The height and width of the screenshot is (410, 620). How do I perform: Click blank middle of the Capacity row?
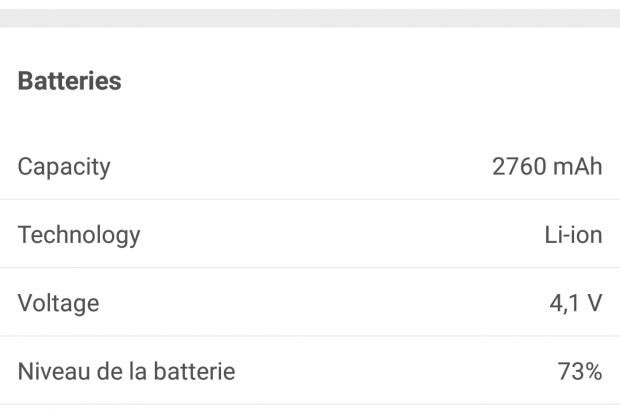click(x=310, y=167)
